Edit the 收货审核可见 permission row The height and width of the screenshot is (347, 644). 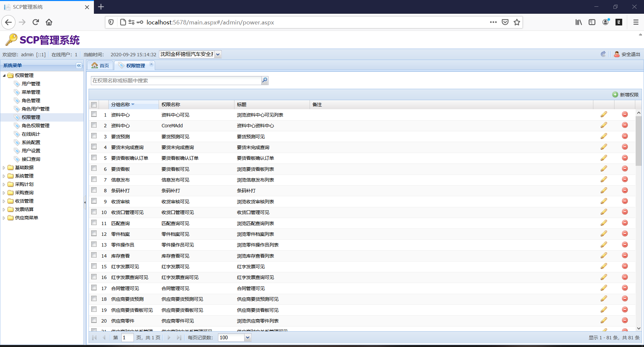point(604,201)
